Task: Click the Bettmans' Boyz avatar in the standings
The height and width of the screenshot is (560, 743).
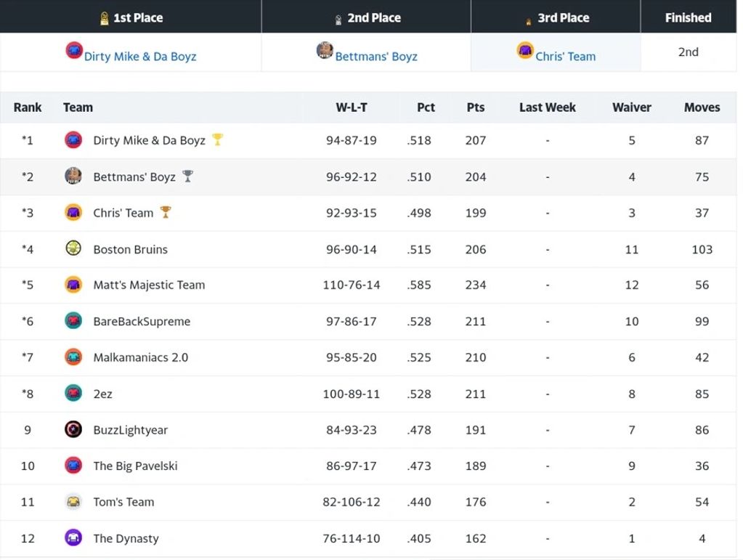Action: 73,176
